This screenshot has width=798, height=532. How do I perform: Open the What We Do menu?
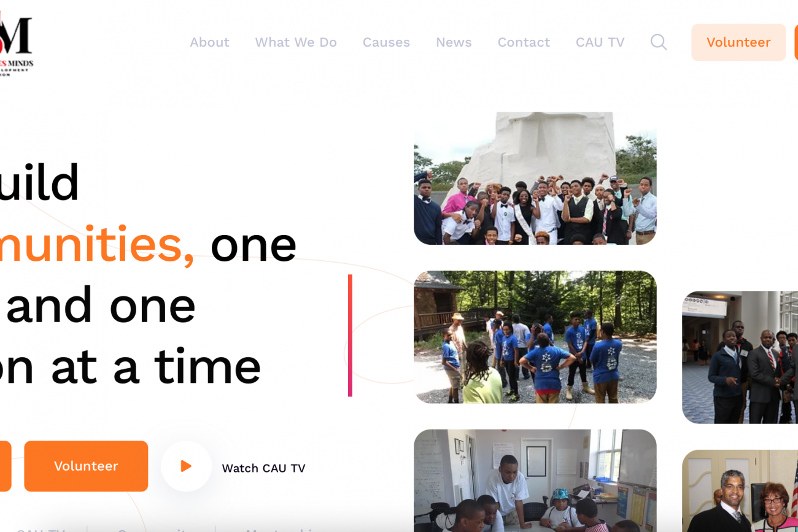(296, 42)
